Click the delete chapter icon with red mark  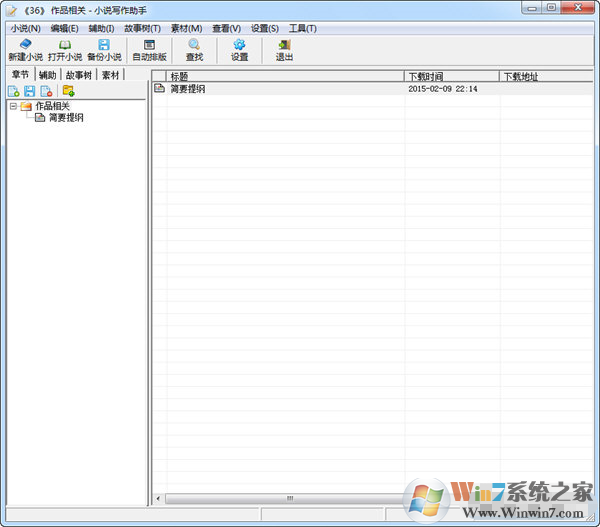pos(46,91)
